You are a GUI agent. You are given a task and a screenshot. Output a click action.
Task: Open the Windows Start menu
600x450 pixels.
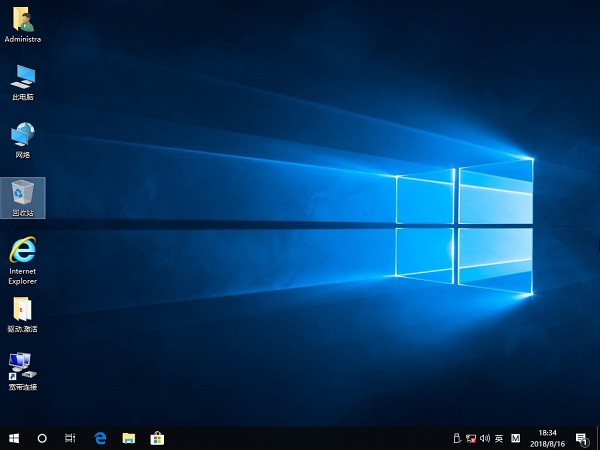[x=14, y=438]
